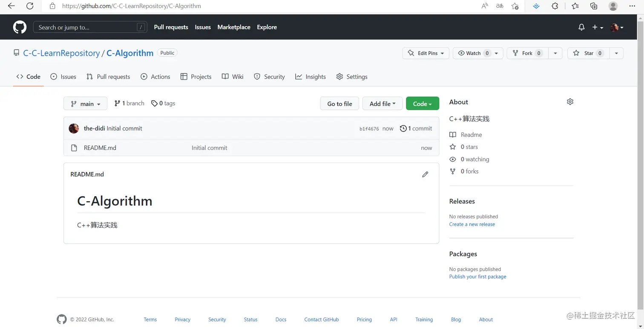Switch to the repository Settings tab
The width and height of the screenshot is (644, 329).
352,77
